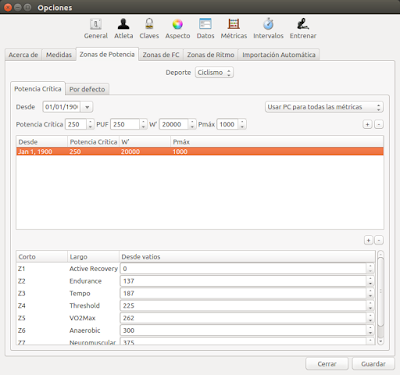Select the Zonas de Potencia tab
The image size is (400, 375).
coord(107,54)
